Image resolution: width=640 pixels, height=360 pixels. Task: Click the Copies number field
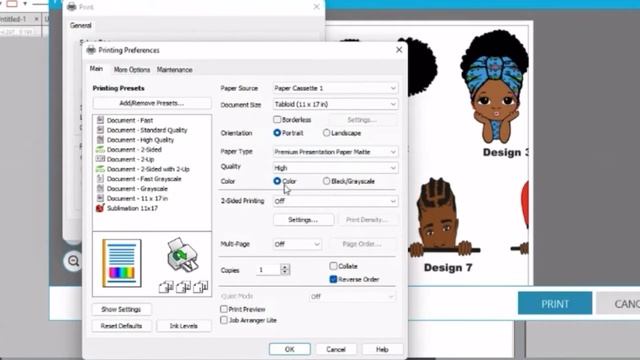tap(268, 269)
